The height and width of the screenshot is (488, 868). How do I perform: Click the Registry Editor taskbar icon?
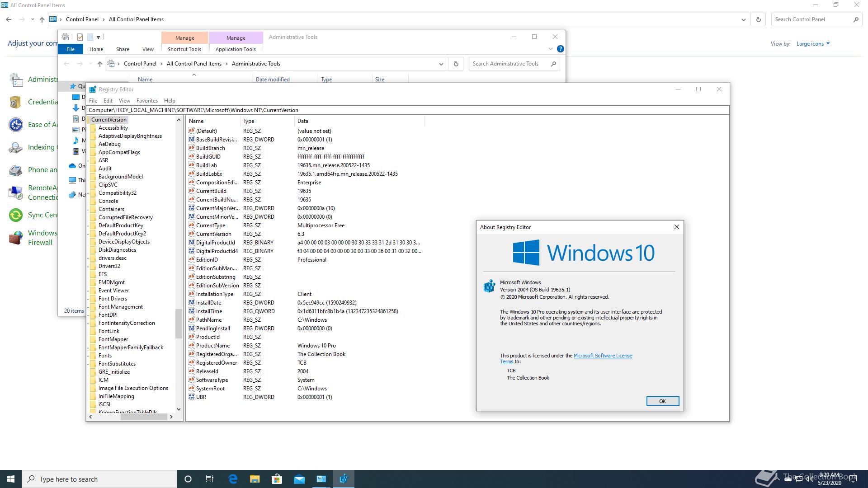click(x=344, y=479)
